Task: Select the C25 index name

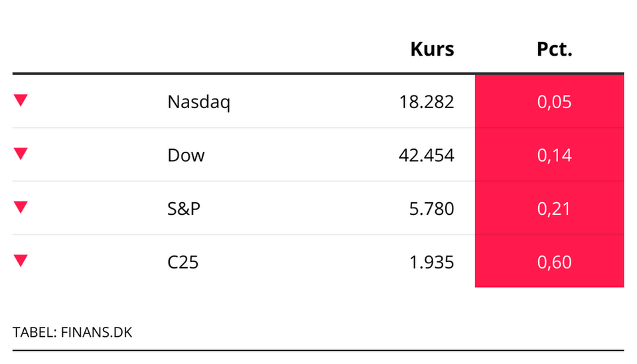Action: coord(182,263)
